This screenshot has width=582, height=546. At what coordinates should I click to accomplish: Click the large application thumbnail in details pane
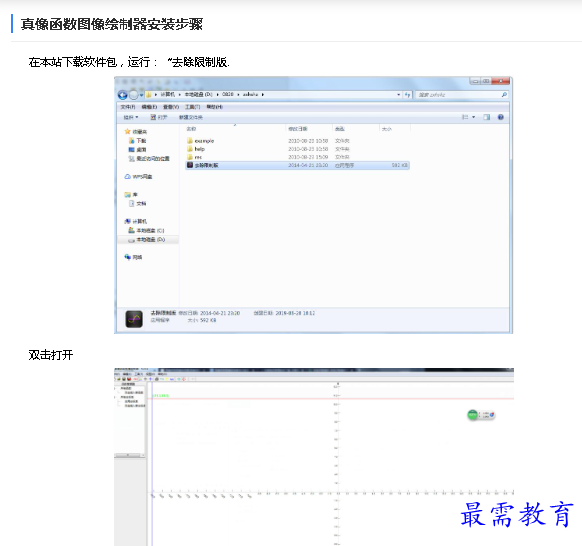tap(134, 319)
